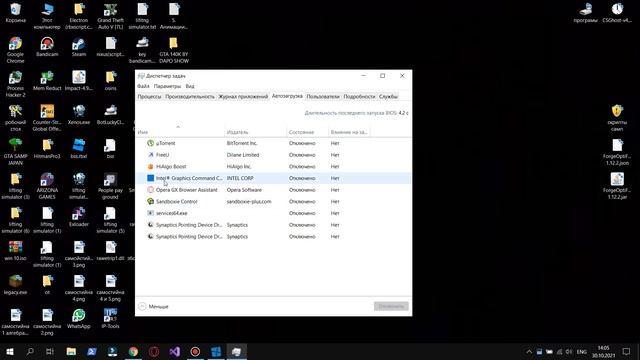Select ForgeOptiFine 1.12.2.jar desktop file
This screenshot has width=640, height=360.
point(617,186)
